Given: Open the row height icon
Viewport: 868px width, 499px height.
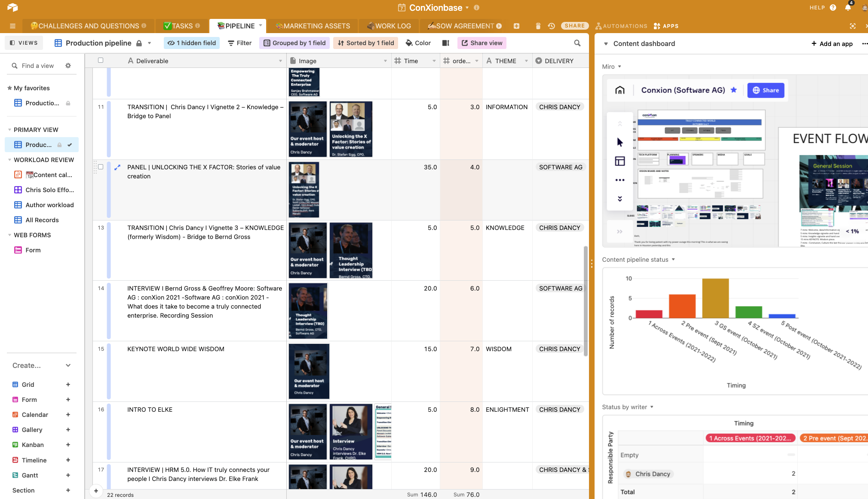Looking at the screenshot, I should 446,43.
